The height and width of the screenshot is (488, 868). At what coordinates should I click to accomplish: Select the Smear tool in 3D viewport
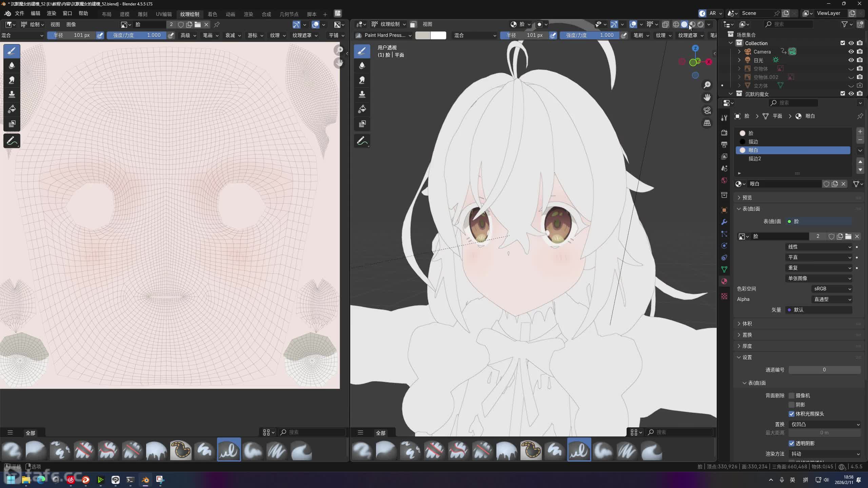tap(362, 80)
